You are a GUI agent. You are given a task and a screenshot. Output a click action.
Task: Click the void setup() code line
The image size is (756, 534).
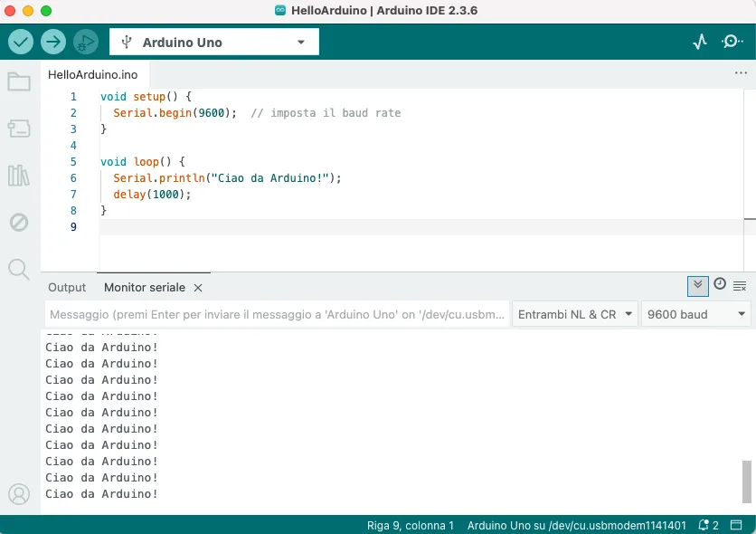146,97
